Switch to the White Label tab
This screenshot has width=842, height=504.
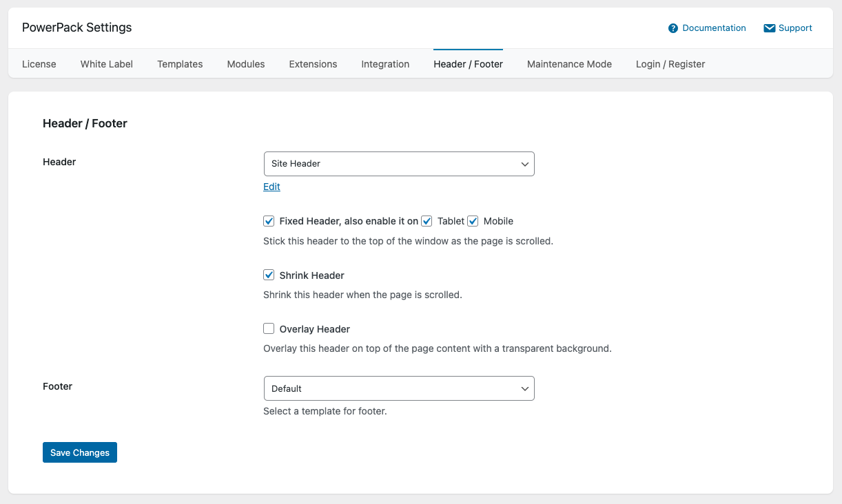tap(107, 64)
